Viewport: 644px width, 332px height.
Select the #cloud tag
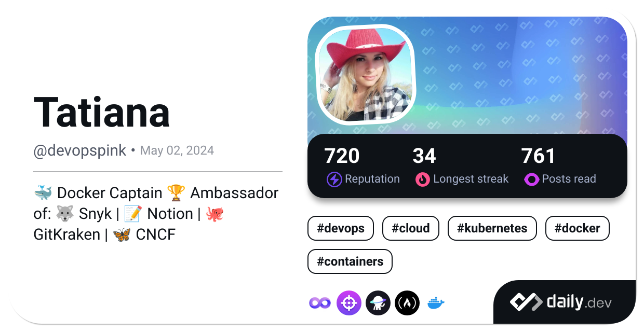[411, 228]
